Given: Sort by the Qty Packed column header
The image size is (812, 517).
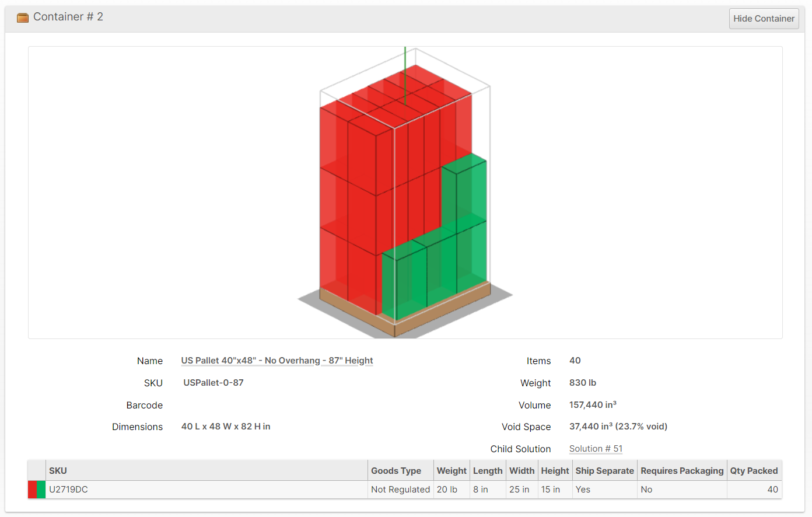Looking at the screenshot, I should tap(754, 471).
